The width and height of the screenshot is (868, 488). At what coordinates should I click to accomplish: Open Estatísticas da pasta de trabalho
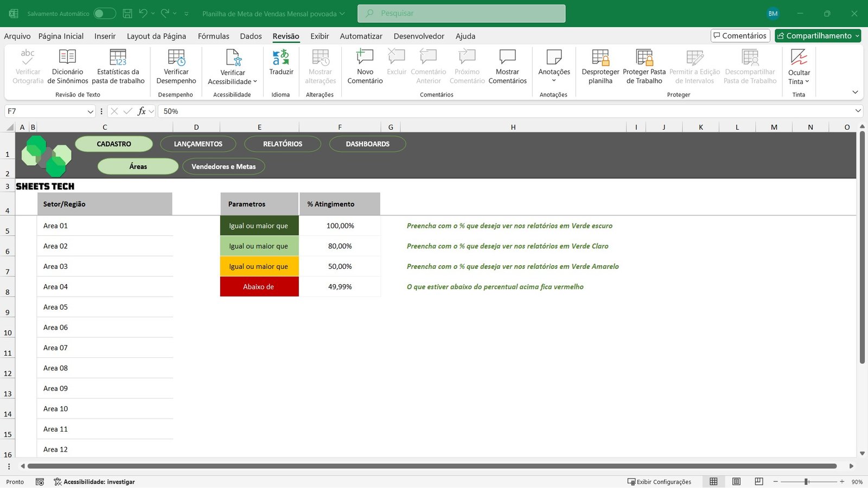point(118,67)
